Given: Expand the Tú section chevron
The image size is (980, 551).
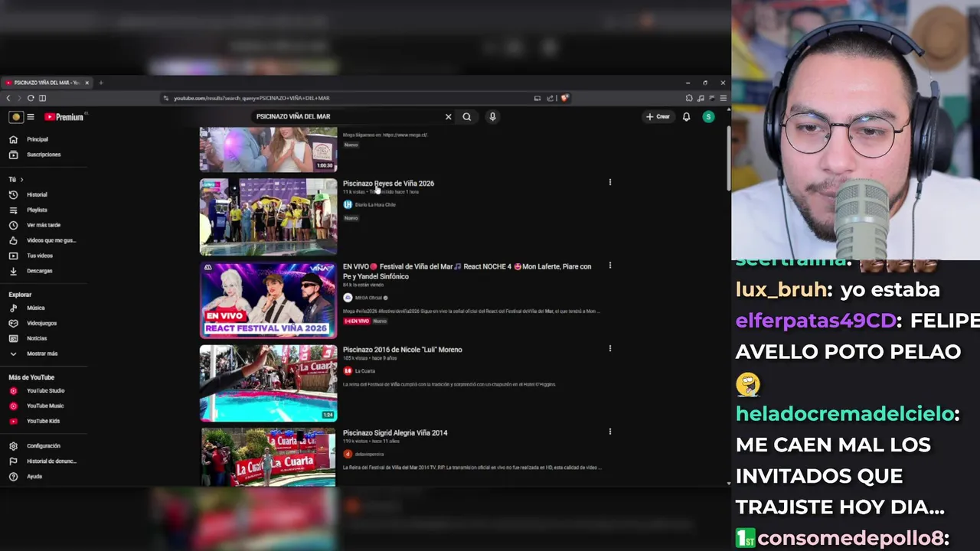Looking at the screenshot, I should (x=21, y=180).
